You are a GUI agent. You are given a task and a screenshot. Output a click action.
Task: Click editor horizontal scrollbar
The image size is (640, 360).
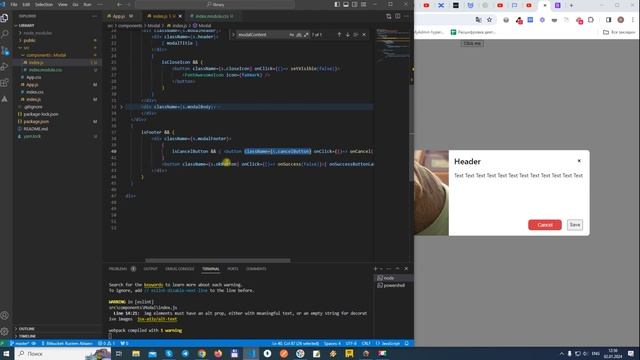[218, 260]
